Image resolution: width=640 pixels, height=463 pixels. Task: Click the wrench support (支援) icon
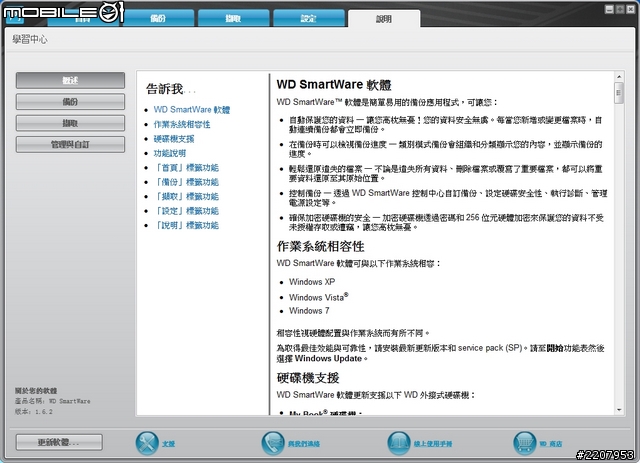coord(147,443)
